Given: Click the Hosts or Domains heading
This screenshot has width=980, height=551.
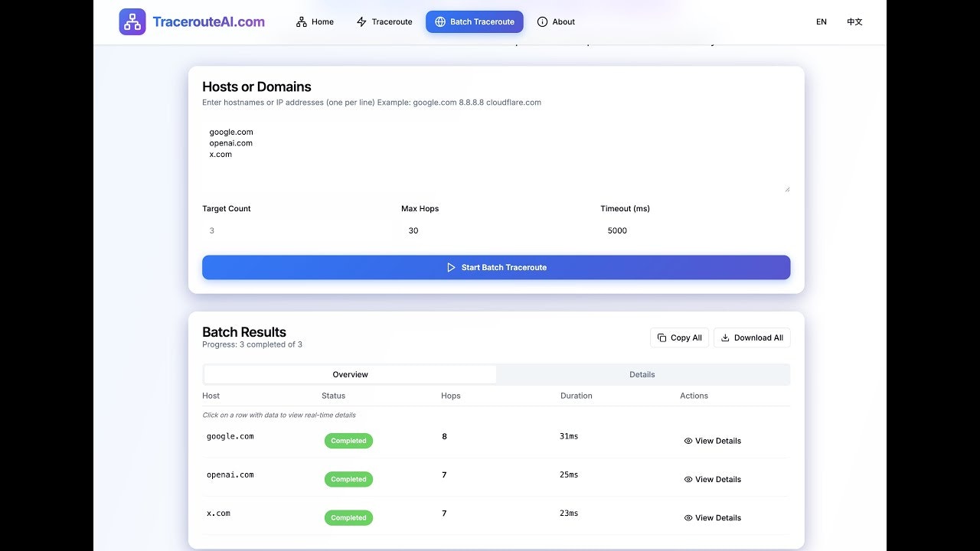Looking at the screenshot, I should [x=256, y=86].
